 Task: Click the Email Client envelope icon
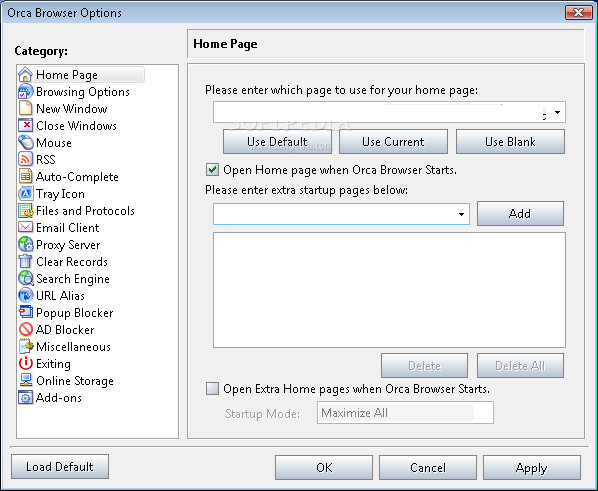pos(26,227)
